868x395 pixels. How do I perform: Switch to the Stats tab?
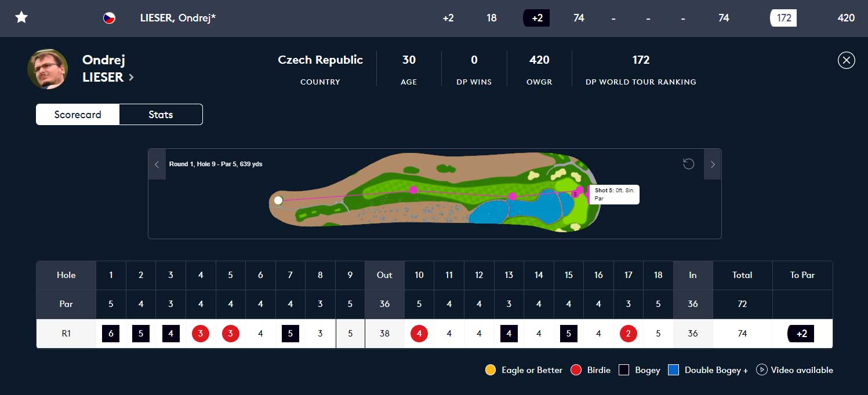tap(161, 115)
